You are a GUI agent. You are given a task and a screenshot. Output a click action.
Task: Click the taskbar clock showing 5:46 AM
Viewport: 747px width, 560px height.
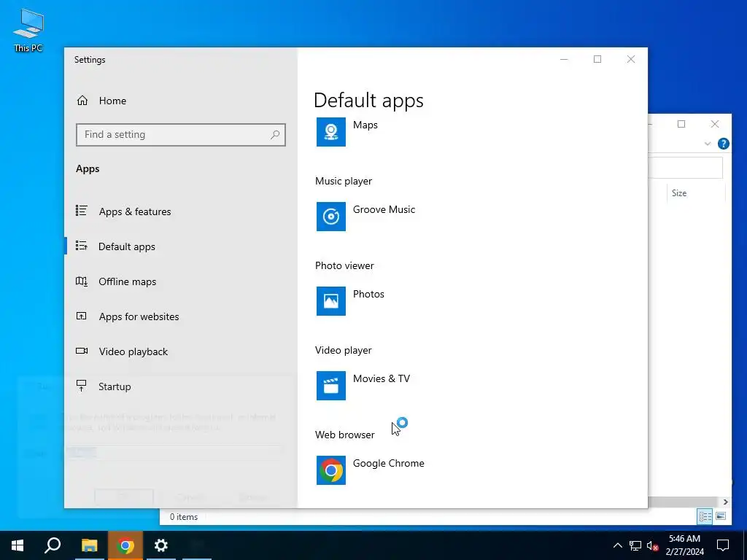point(684,545)
